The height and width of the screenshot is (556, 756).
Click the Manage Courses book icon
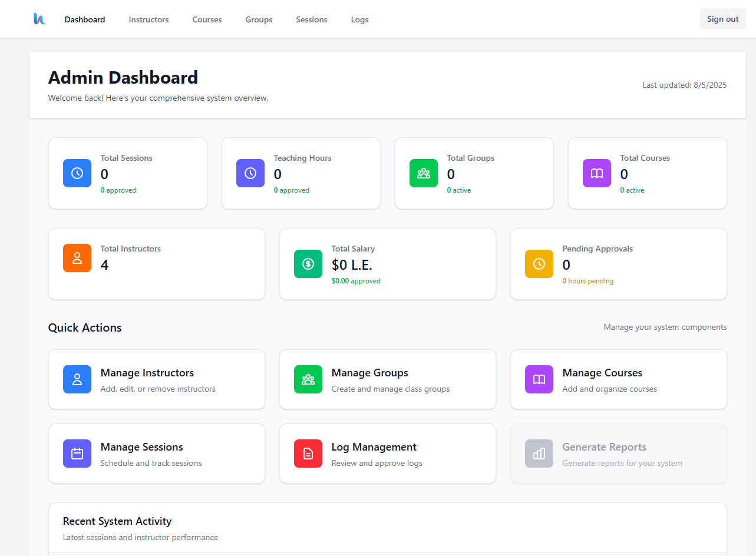(x=539, y=379)
